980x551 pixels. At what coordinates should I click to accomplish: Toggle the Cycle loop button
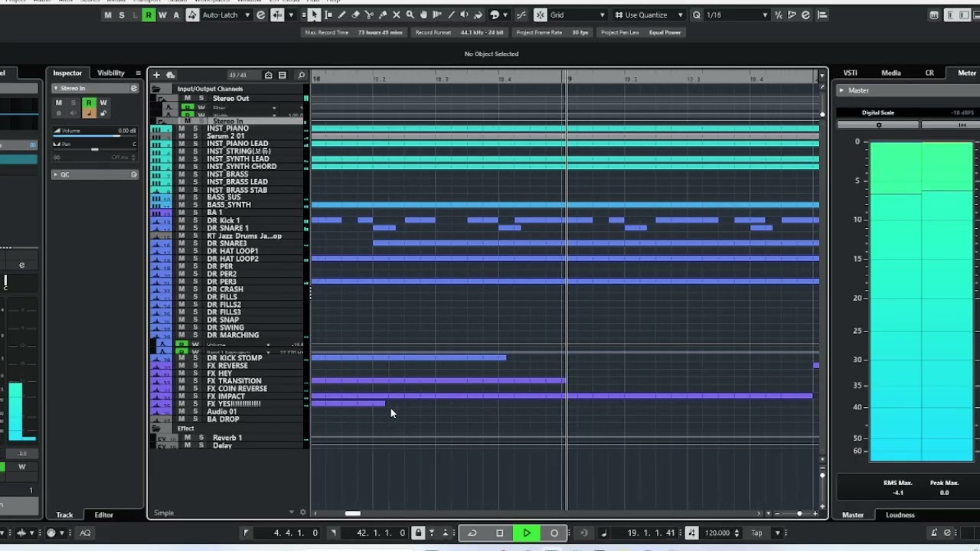pos(472,533)
